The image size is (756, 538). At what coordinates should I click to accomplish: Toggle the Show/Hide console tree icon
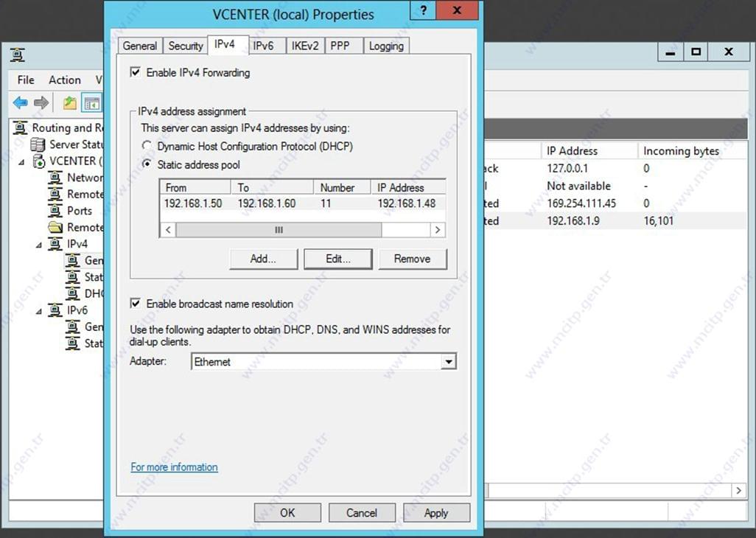pyautogui.click(x=91, y=102)
